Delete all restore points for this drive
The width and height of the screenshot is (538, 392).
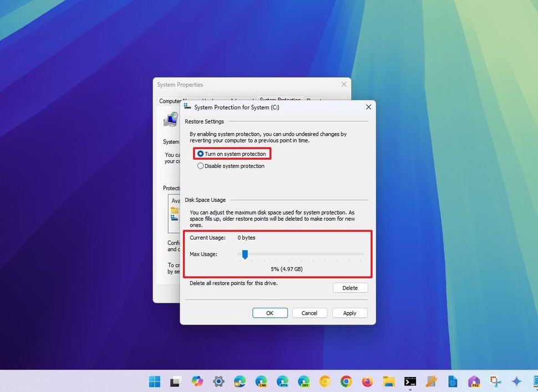350,288
